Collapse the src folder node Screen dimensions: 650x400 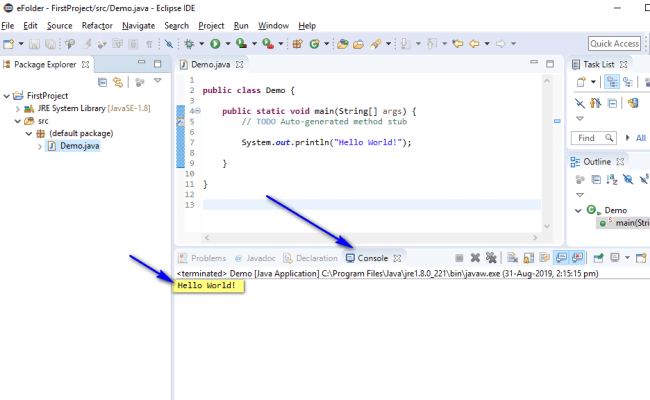click(x=17, y=121)
